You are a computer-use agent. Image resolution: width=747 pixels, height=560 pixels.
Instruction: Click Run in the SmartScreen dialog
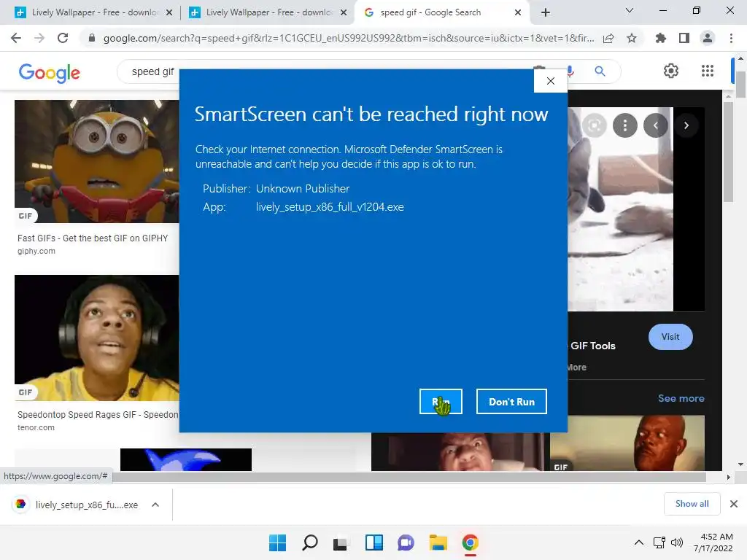click(x=441, y=402)
